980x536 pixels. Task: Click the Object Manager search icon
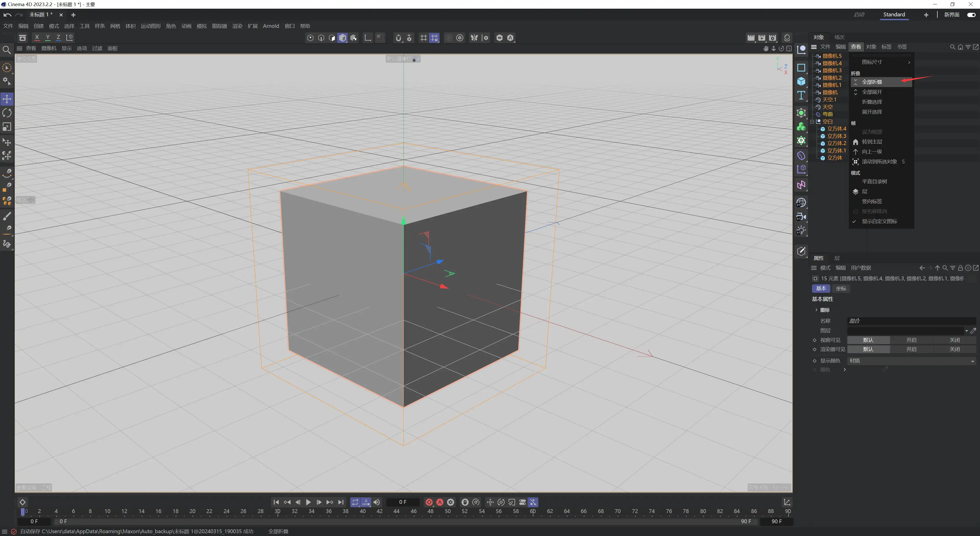pos(953,47)
